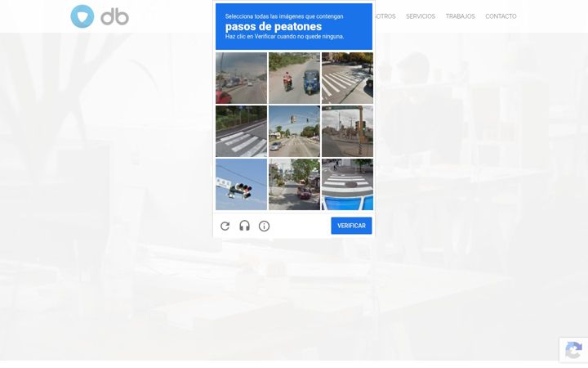Open the SERVICIOS menu item
Screen dimensions: 588x368
tap(421, 16)
